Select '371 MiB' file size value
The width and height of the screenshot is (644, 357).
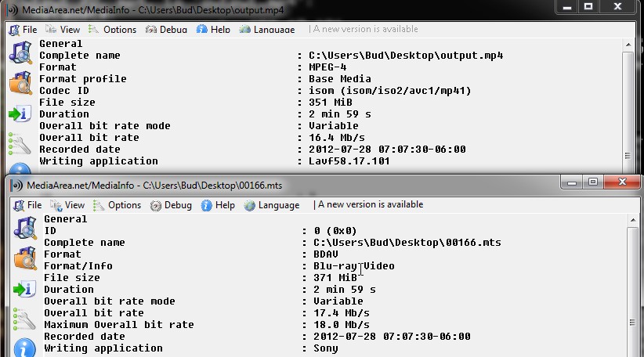coord(335,278)
